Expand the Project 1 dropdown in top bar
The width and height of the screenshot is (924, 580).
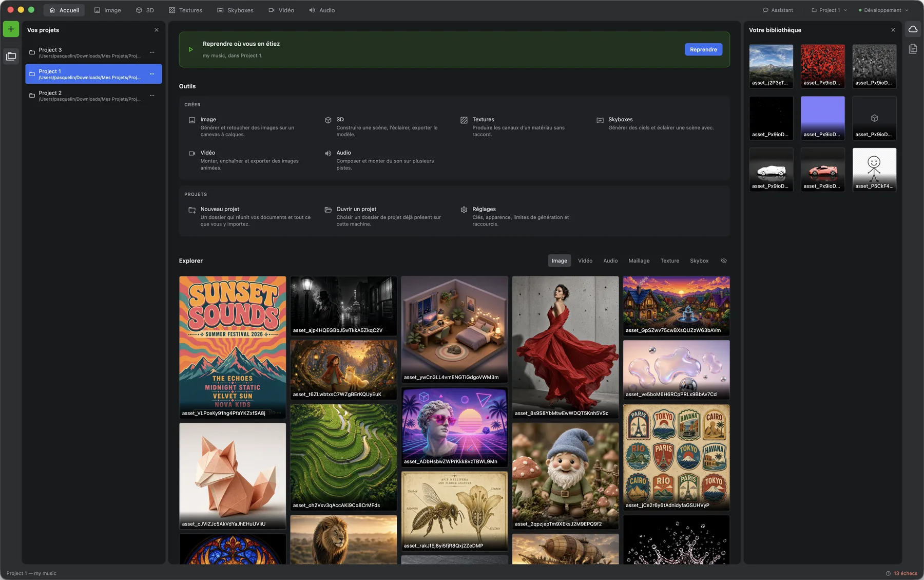(x=829, y=10)
